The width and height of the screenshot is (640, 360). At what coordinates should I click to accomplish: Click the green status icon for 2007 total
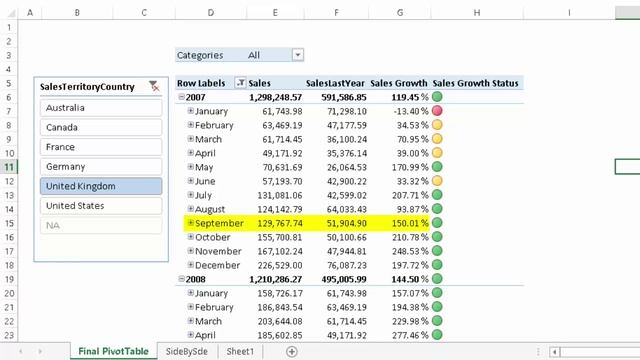437,97
